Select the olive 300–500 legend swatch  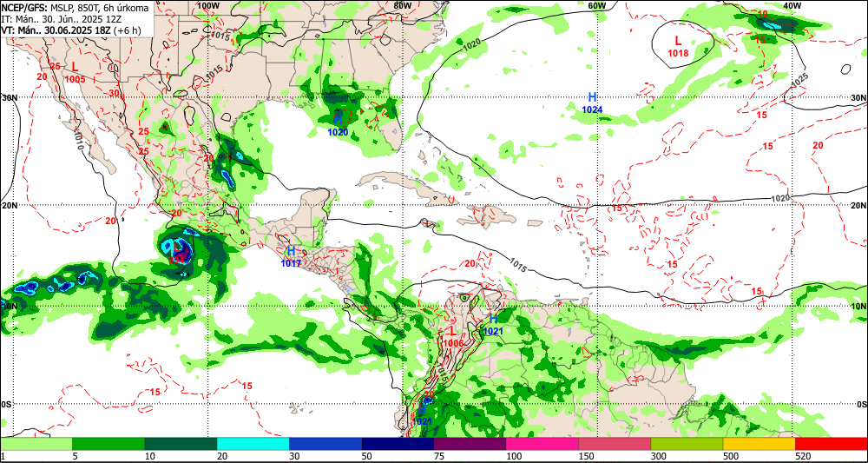click(x=687, y=444)
